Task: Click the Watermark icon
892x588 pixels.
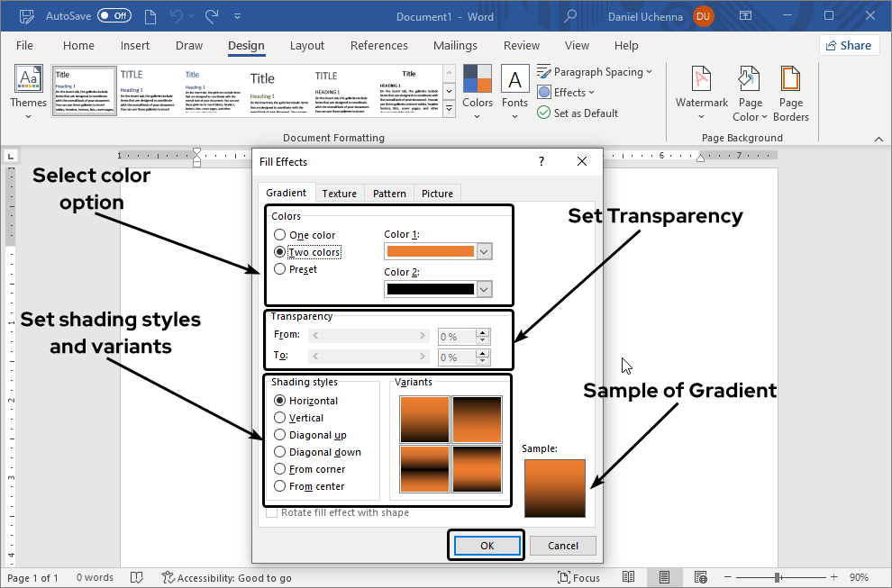Action: coord(701,81)
